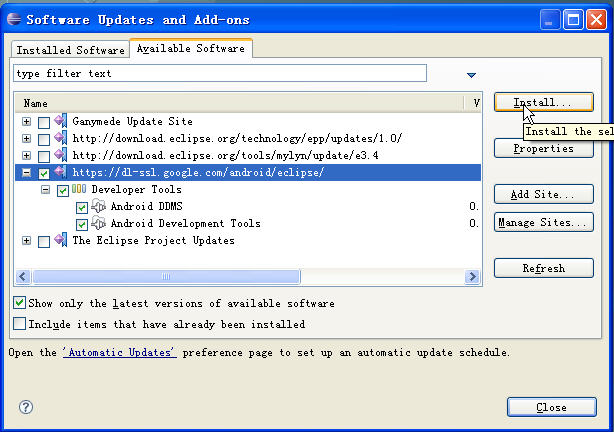Select The Eclipse Project Updates label

coord(154,240)
